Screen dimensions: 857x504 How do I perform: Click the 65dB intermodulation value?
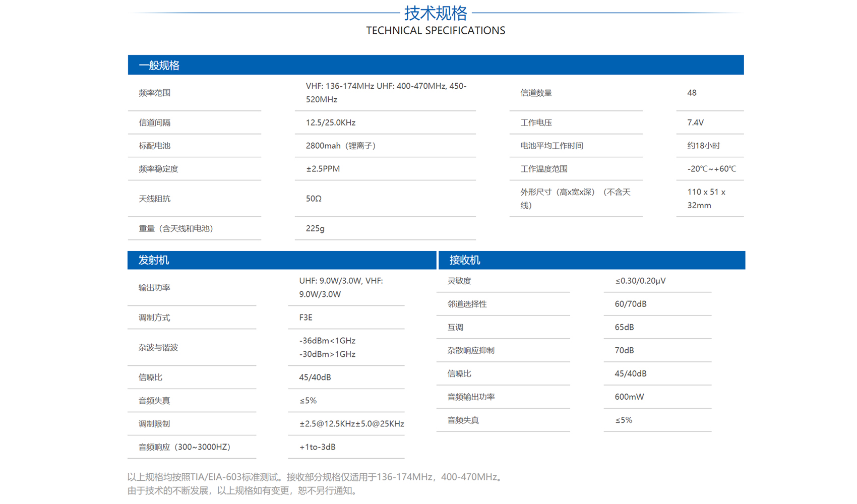tap(624, 327)
